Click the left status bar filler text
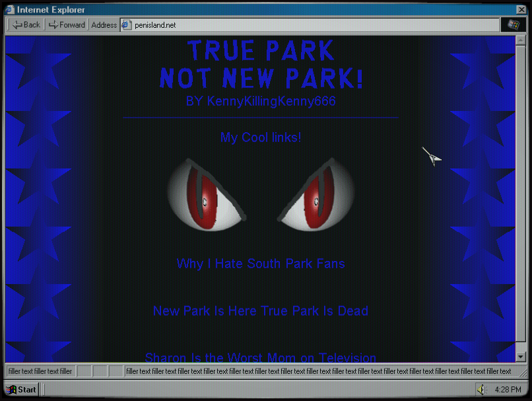 [40, 371]
